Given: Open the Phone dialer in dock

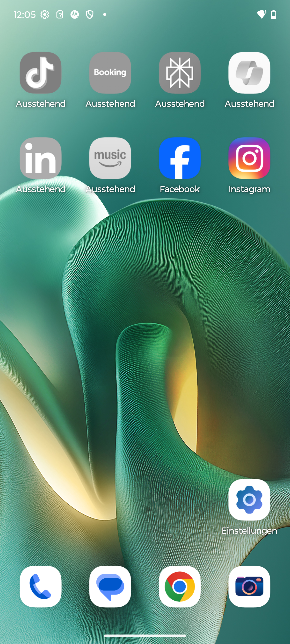Looking at the screenshot, I should 41,587.
